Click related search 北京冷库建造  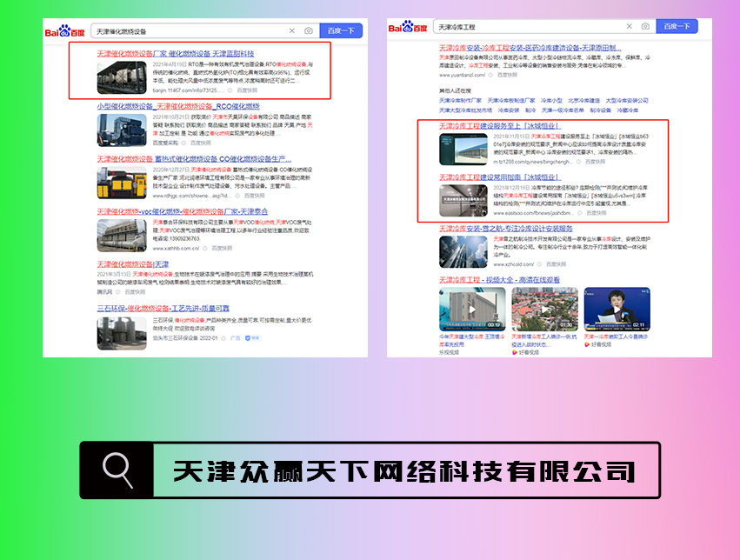click(x=583, y=101)
